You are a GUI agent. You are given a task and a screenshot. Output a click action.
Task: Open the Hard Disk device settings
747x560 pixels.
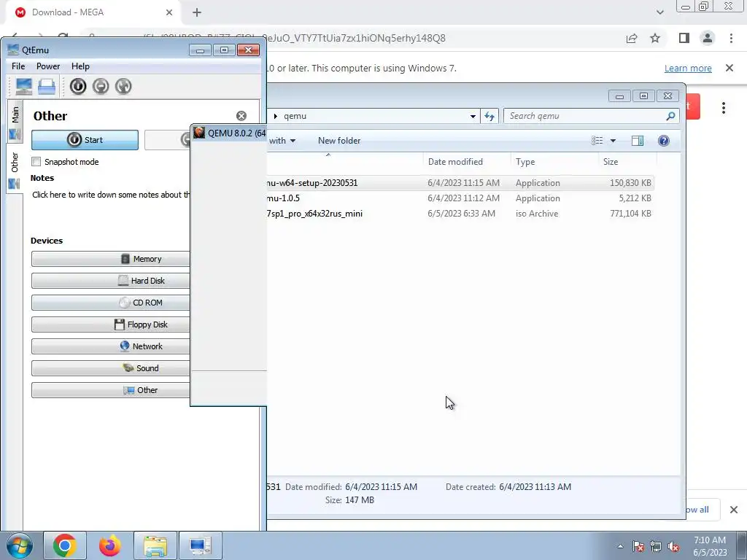tap(111, 281)
